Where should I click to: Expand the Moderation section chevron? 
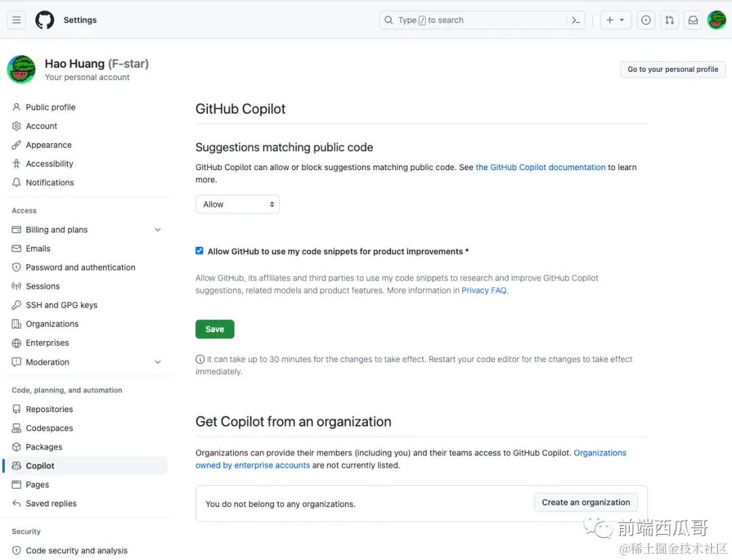(158, 362)
